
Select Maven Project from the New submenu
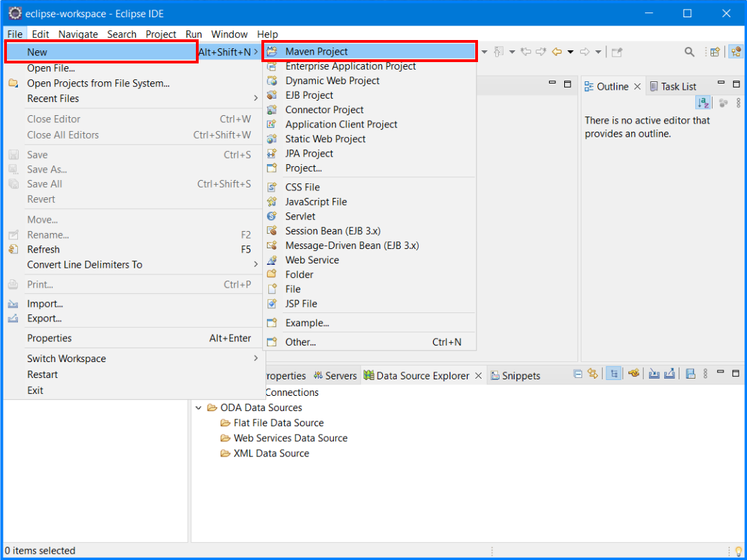click(317, 51)
